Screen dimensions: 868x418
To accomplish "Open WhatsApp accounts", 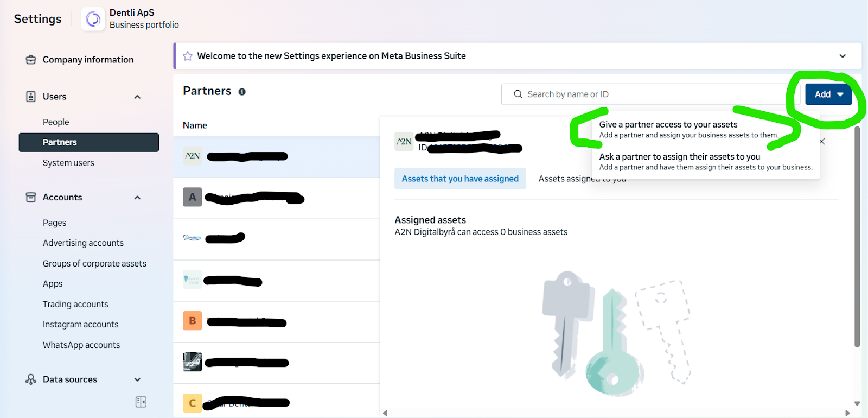I will (81, 345).
